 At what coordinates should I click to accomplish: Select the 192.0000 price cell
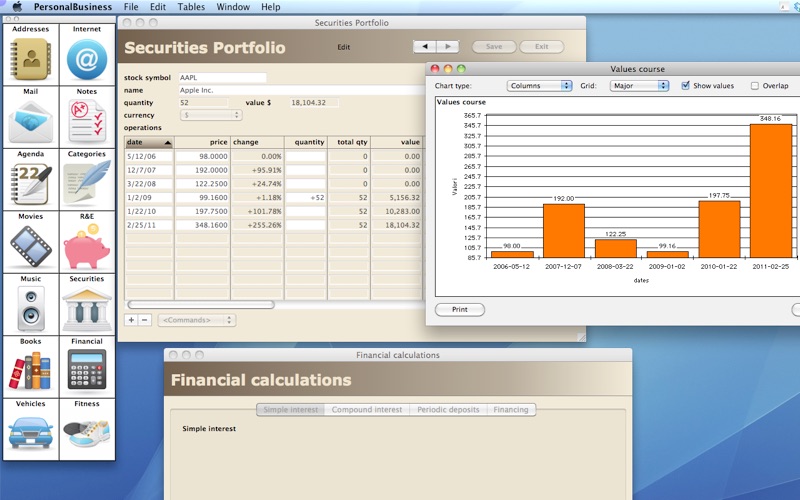[203, 170]
